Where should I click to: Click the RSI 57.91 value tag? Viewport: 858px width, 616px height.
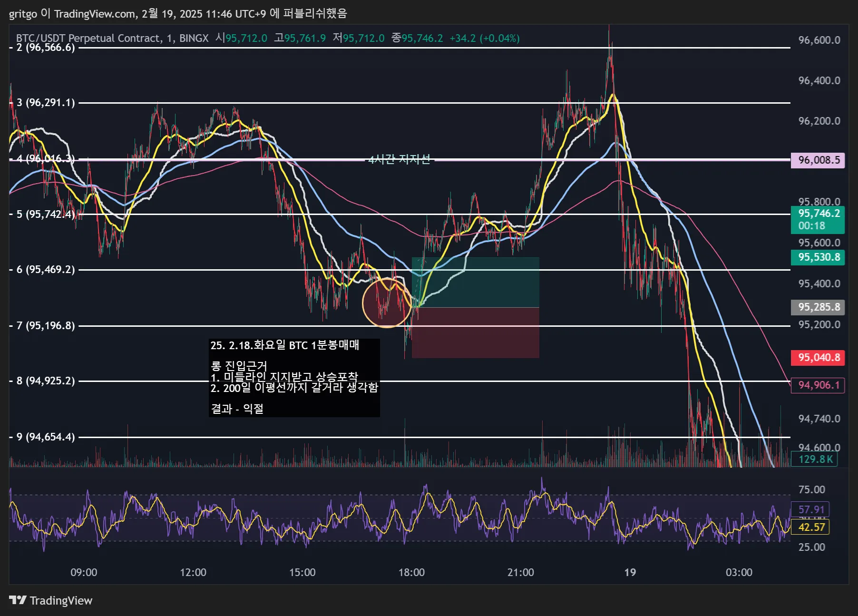(810, 509)
